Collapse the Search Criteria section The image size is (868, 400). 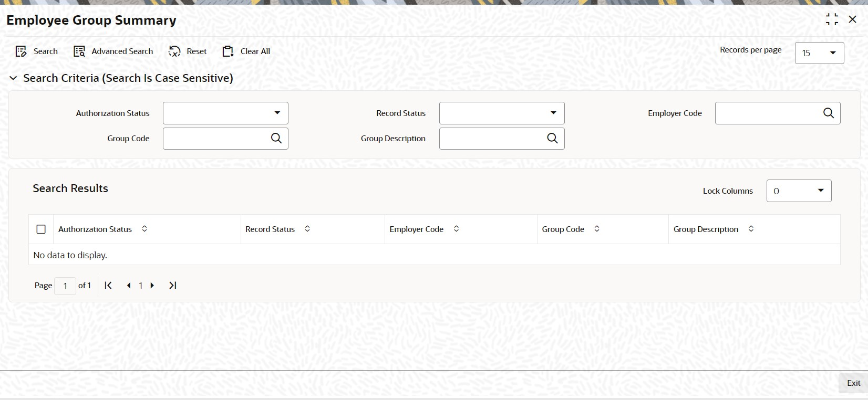[x=13, y=78]
